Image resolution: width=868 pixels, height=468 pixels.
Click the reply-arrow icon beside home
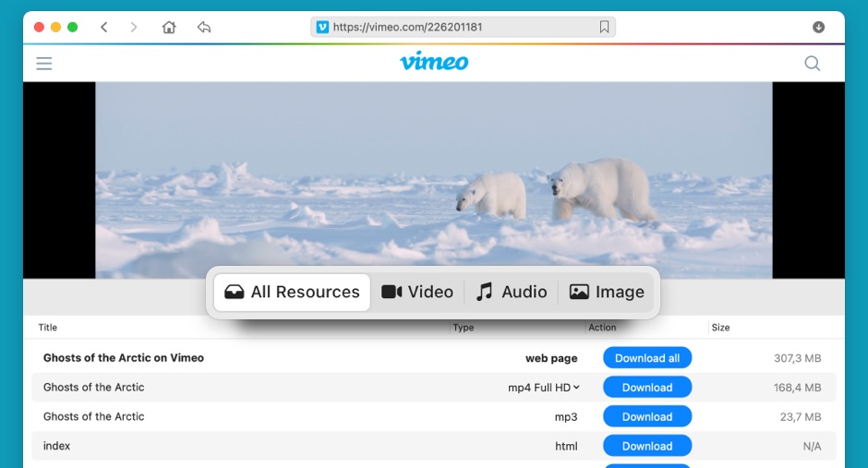click(x=204, y=27)
